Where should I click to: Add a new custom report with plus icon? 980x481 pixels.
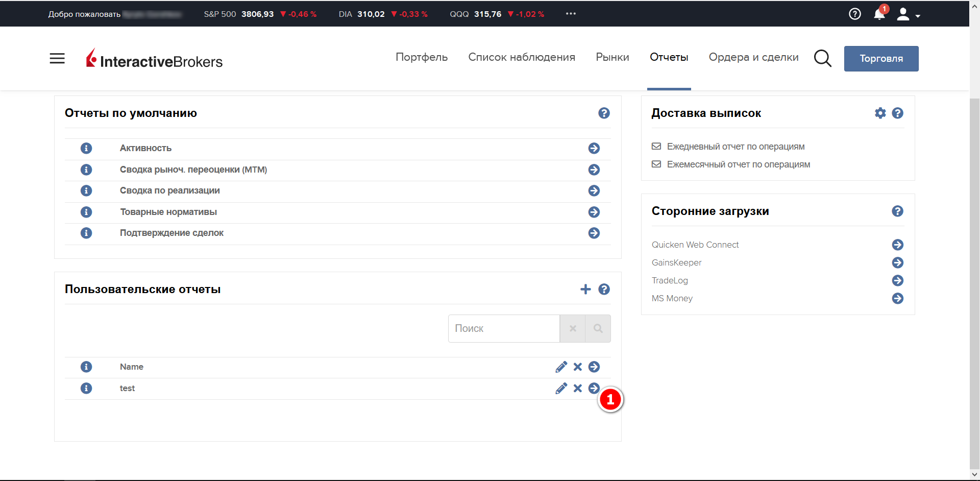[585, 290]
